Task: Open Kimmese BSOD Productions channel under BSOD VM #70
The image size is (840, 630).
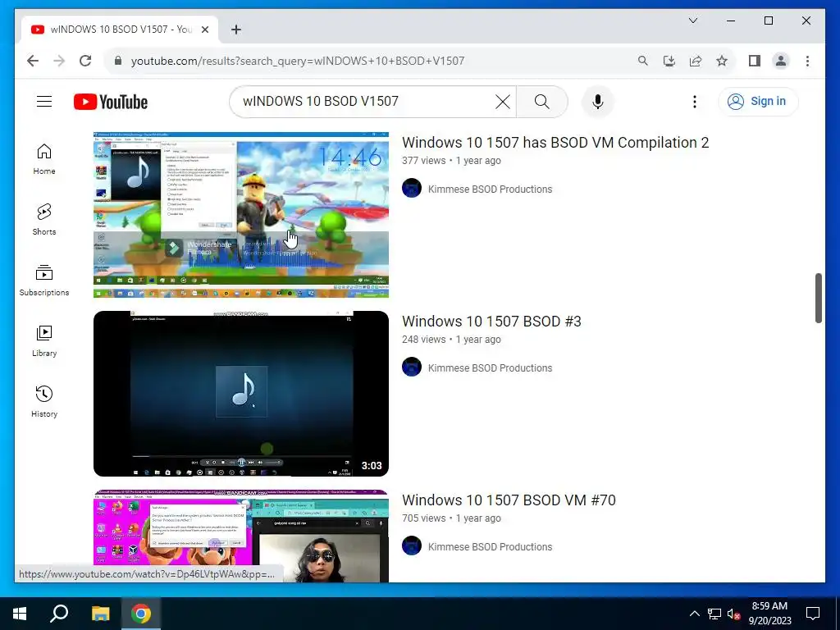Action: 490,547
